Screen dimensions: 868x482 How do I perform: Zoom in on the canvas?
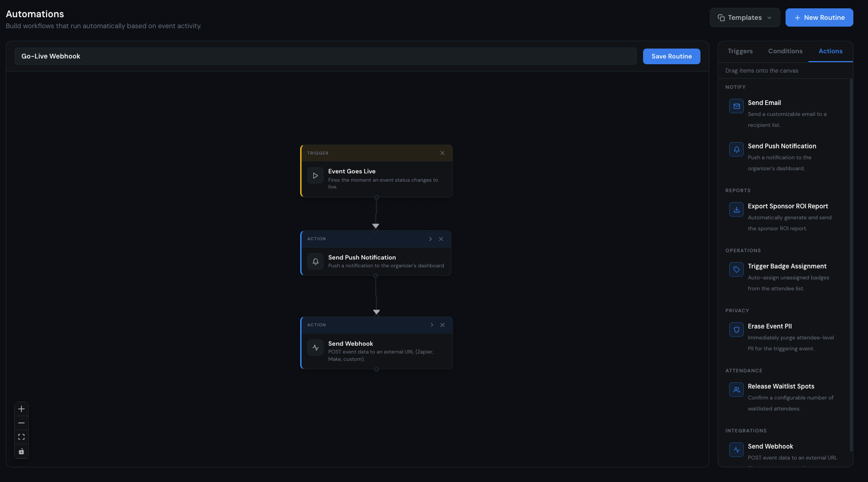pos(21,409)
